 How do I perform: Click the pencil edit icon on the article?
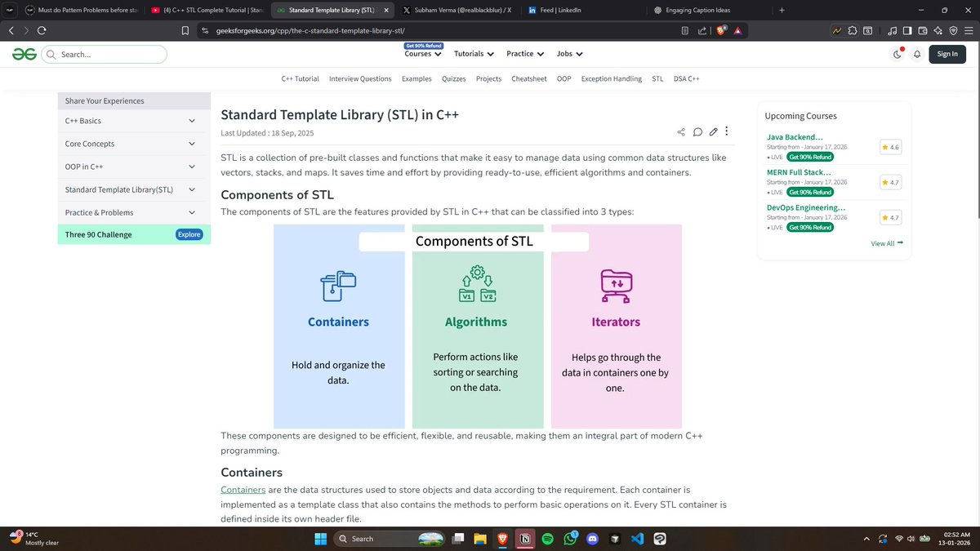pyautogui.click(x=713, y=131)
